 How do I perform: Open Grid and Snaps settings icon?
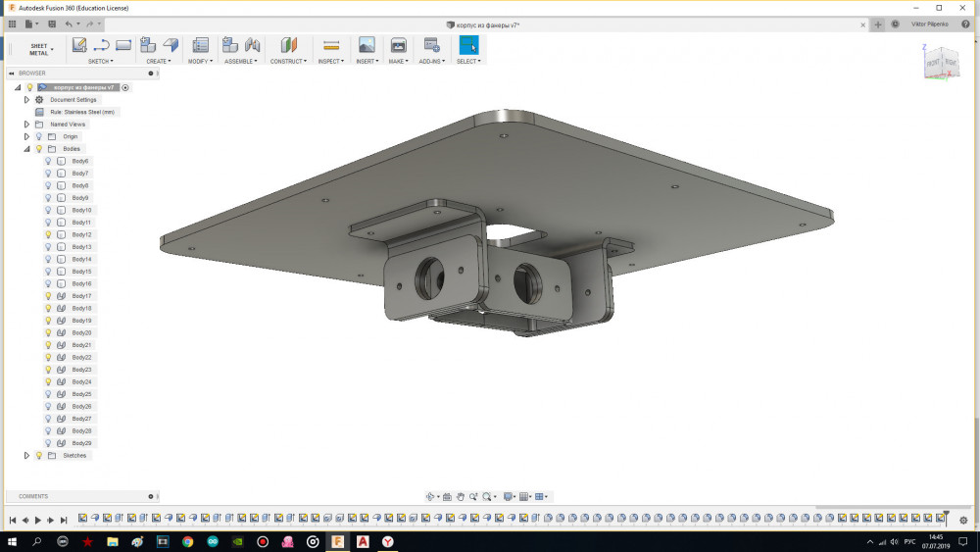coord(523,496)
